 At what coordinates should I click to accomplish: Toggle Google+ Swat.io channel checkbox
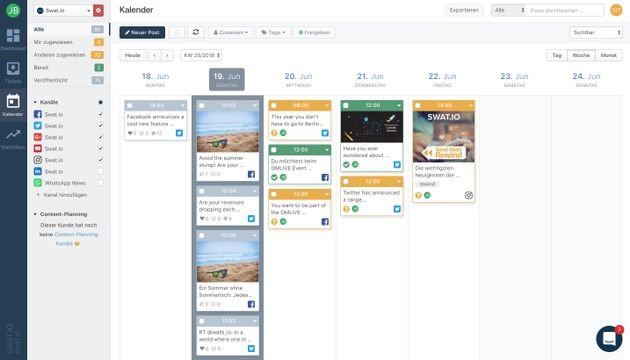tap(100, 137)
